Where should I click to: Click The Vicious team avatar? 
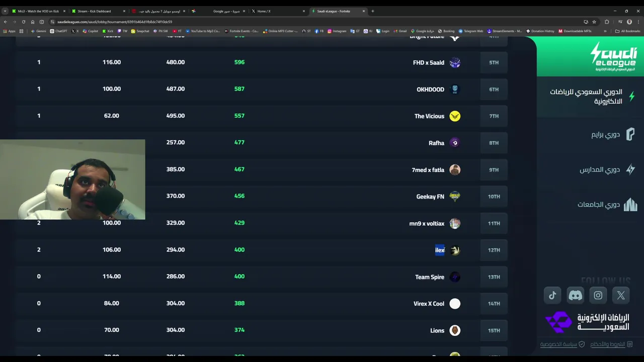click(x=455, y=116)
